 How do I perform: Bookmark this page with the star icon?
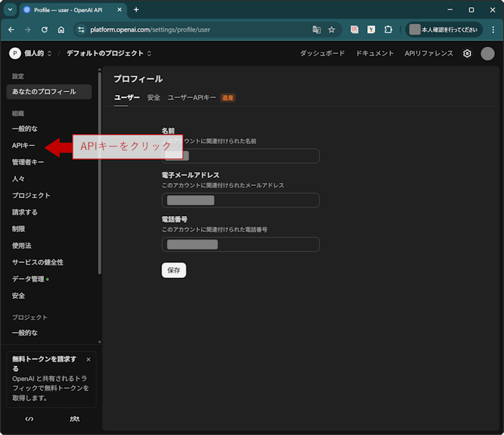tap(332, 30)
